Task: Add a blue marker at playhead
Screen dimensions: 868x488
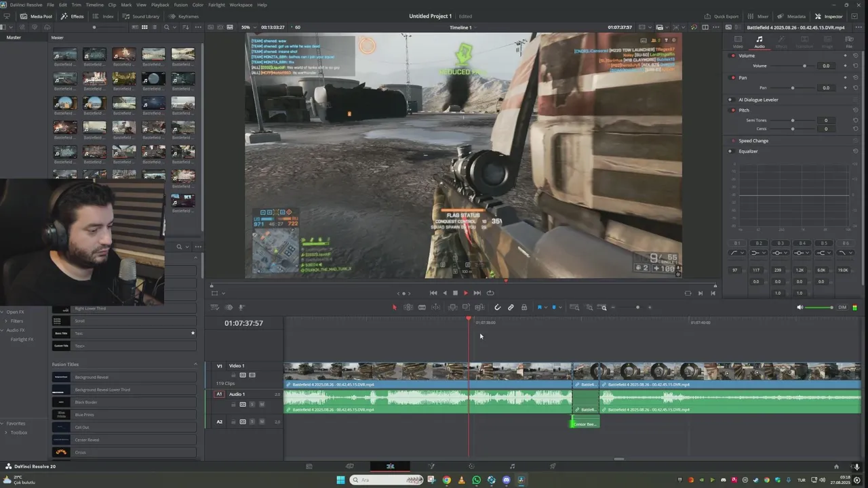Action: (554, 307)
